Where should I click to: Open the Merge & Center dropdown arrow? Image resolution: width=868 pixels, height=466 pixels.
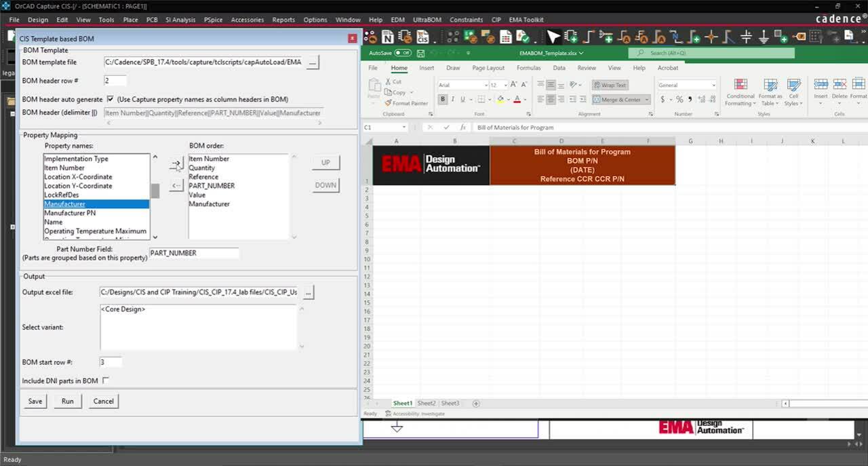pyautogui.click(x=648, y=99)
